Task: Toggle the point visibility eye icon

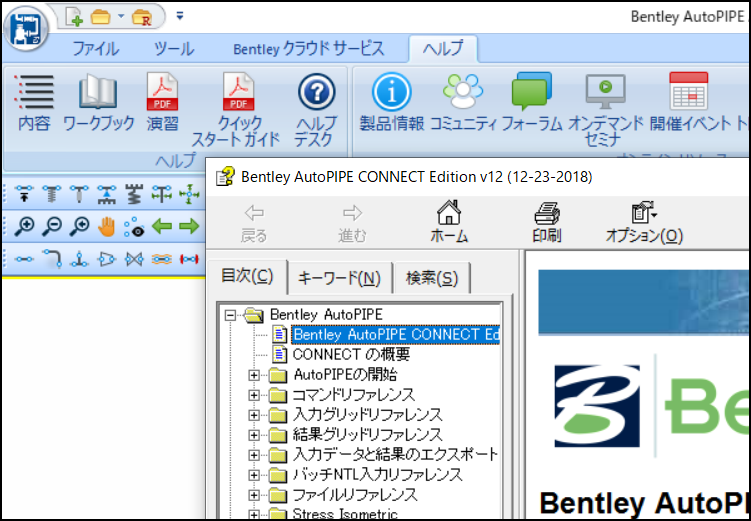Action: click(134, 227)
